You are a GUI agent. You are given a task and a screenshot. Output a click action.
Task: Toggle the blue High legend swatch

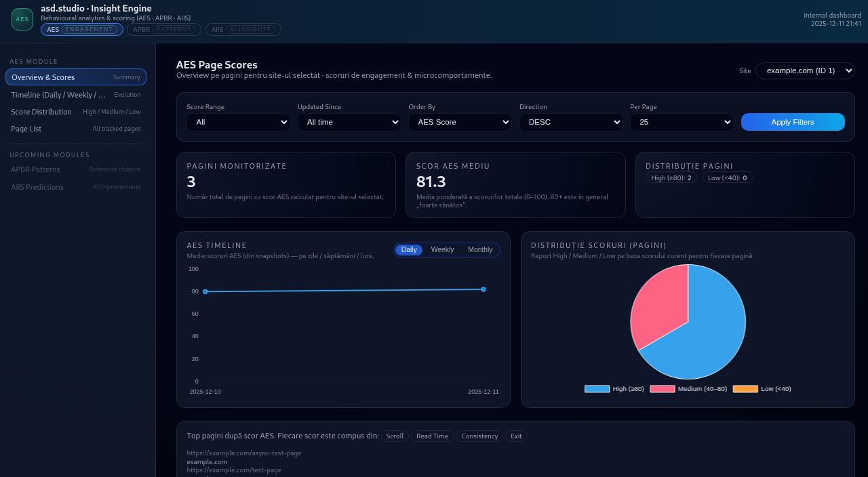coord(597,389)
